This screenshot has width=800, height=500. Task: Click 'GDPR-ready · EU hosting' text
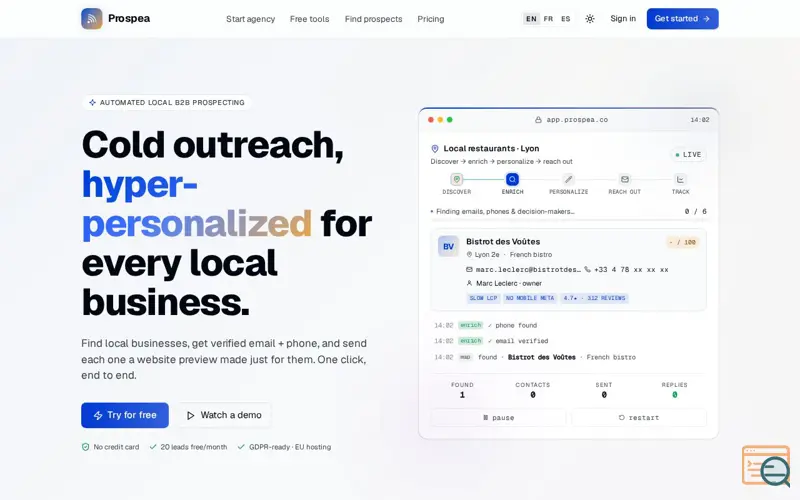click(x=290, y=447)
